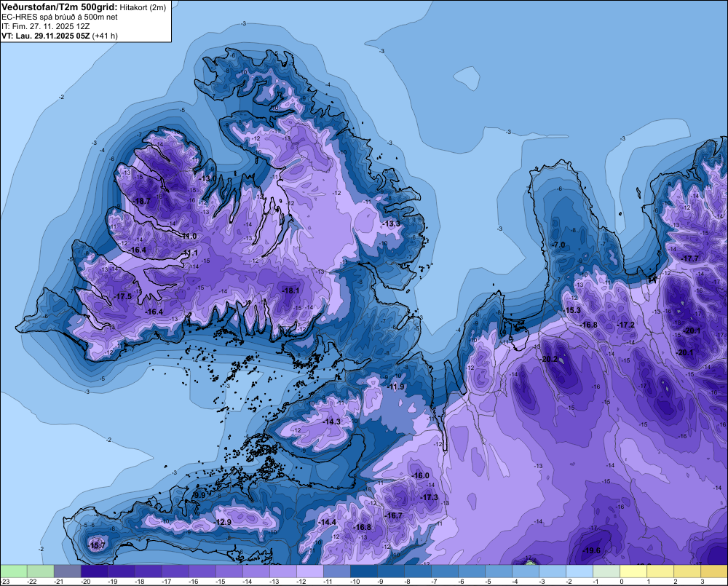Click the title text 'Veðurstofan/T2m 500grid:'
The image size is (728, 586).
click(x=60, y=7)
